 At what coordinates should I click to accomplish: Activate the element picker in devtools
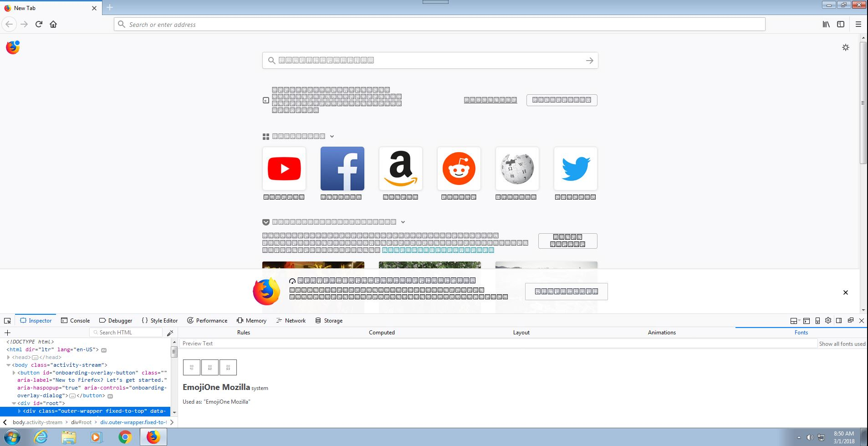(7, 321)
